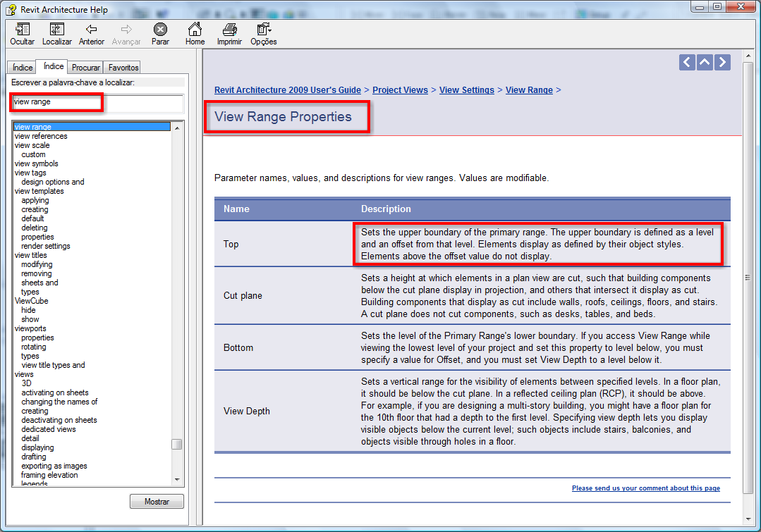Select 'default' index entry
This screenshot has height=532, width=761.
(x=32, y=218)
